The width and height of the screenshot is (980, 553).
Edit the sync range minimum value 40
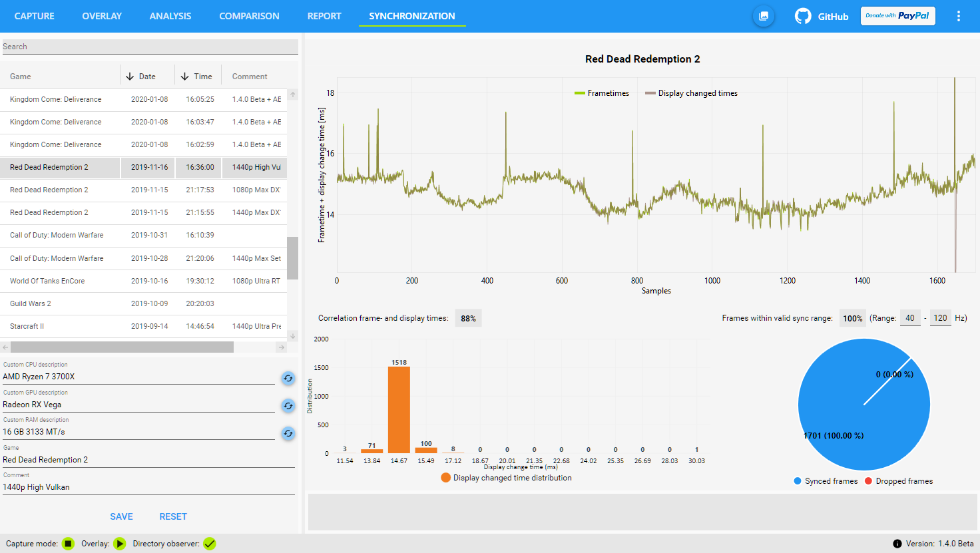pos(910,318)
